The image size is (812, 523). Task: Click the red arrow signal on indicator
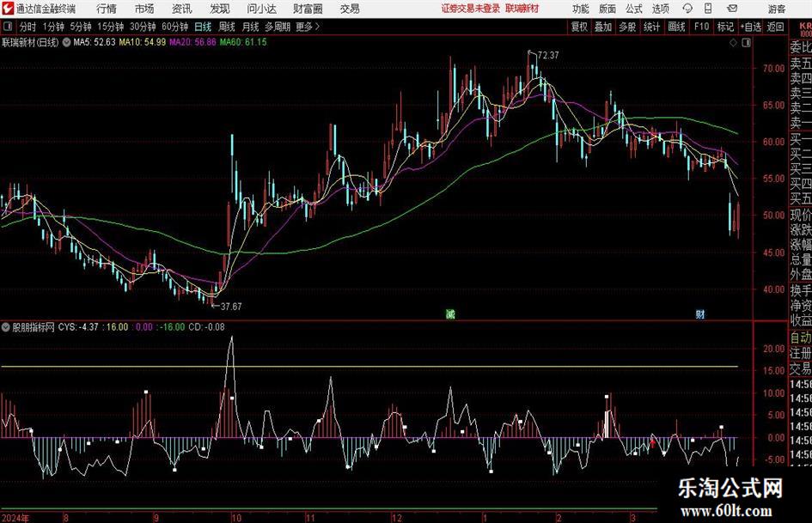coord(652,443)
